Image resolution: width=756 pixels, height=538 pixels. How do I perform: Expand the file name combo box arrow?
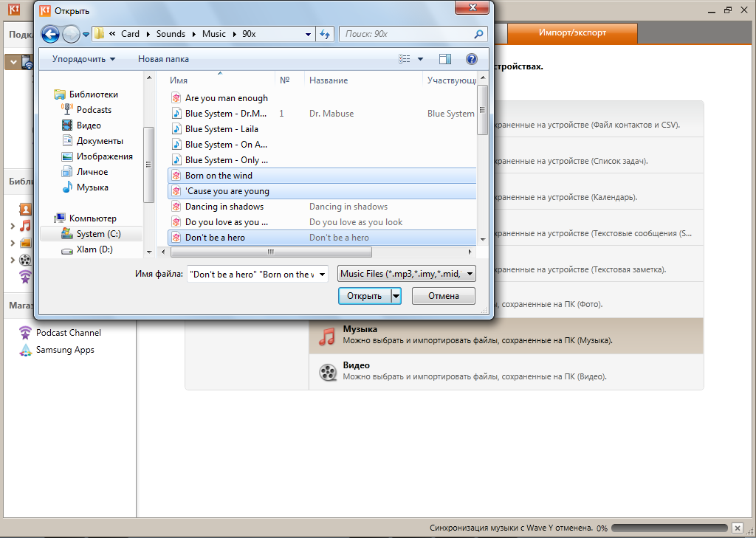pos(322,275)
